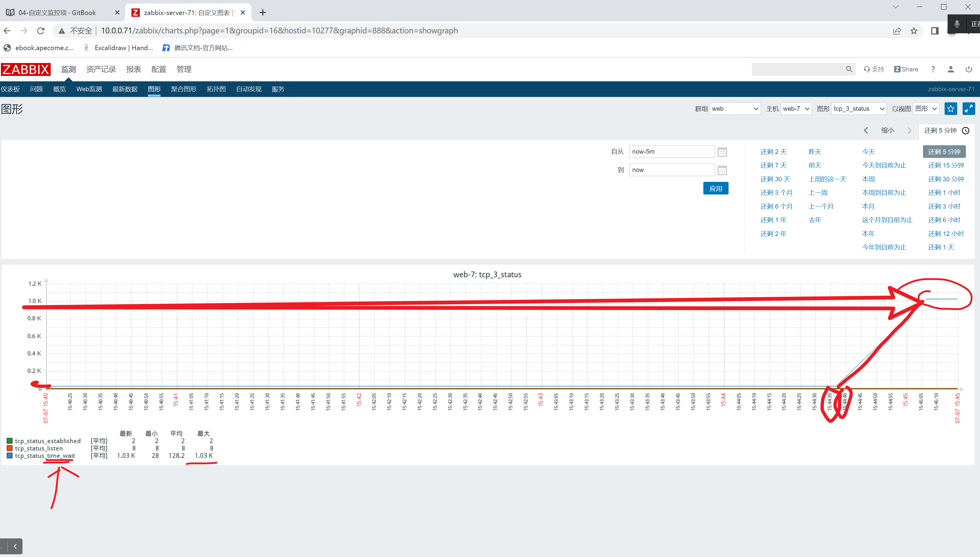Open the calendar for the 自从 field
The image size is (980, 557).
722,152
